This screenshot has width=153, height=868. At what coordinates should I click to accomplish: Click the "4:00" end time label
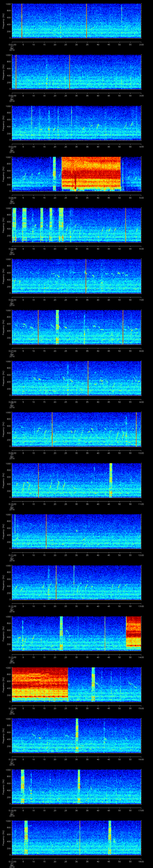141,147
